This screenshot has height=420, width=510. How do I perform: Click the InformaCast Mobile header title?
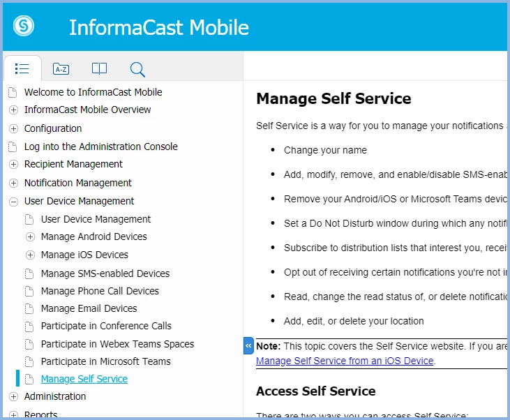(159, 27)
